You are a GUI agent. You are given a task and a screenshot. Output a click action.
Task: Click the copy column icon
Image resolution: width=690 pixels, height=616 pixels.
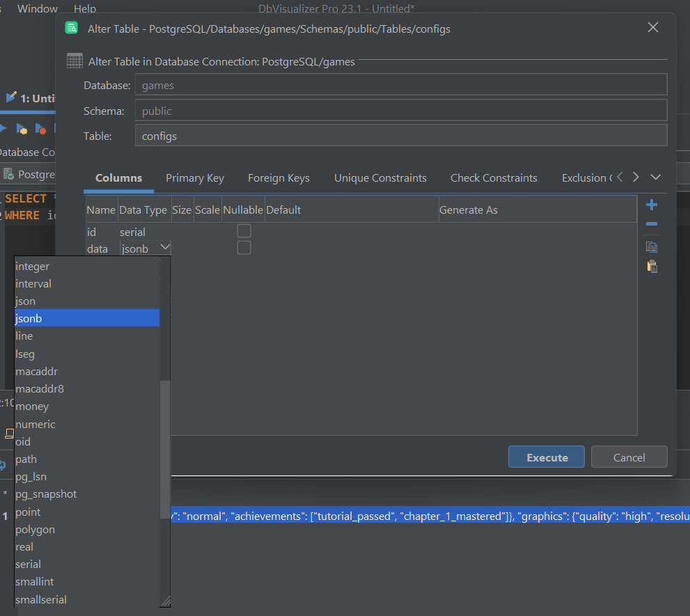tap(651, 247)
